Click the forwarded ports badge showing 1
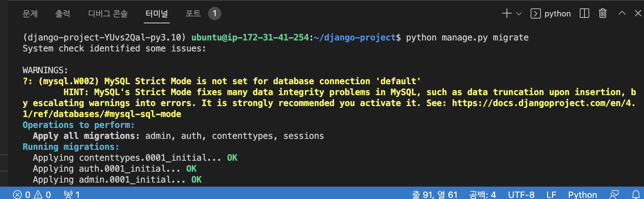This screenshot has width=644, height=199. (x=215, y=13)
